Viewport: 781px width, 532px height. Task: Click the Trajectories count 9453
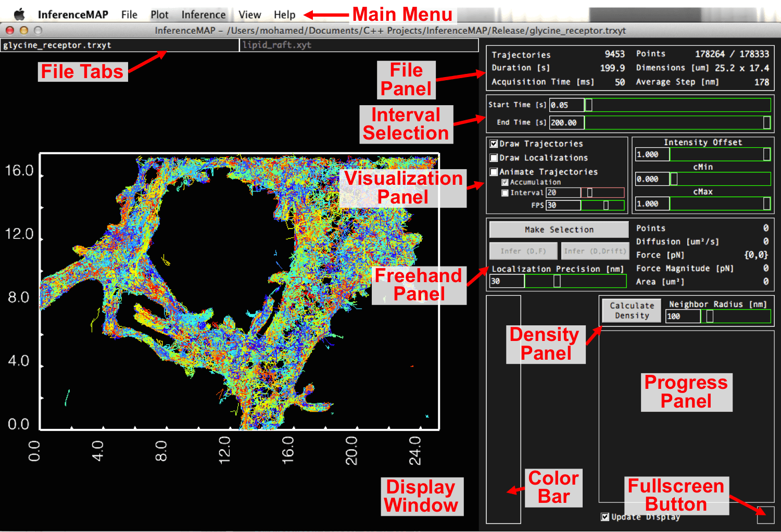click(614, 54)
